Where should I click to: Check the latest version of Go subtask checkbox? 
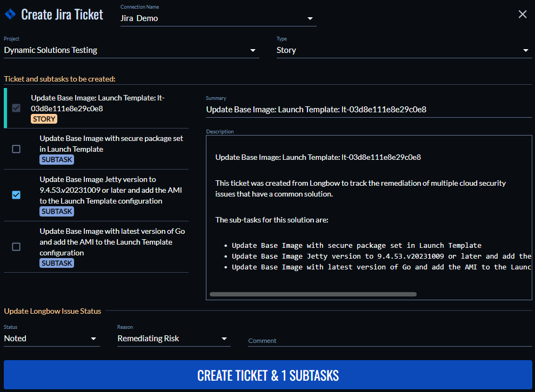[16, 247]
